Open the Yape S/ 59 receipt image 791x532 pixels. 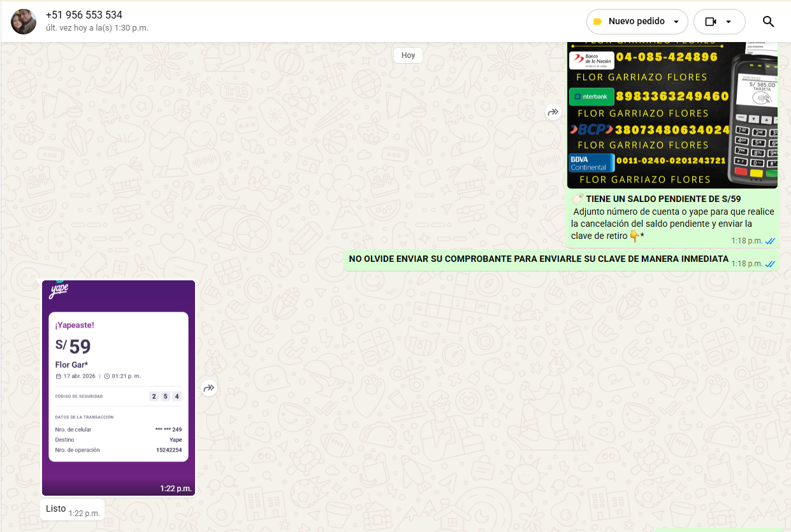pyautogui.click(x=119, y=387)
